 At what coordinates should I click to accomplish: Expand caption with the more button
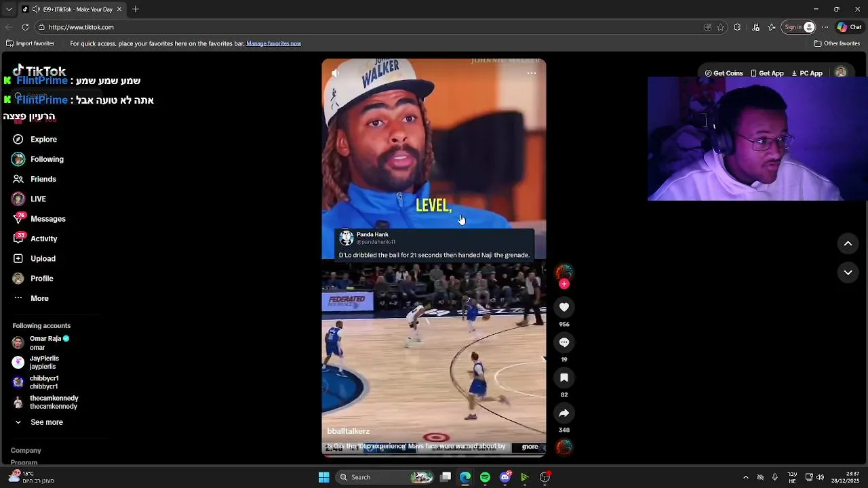click(530, 447)
